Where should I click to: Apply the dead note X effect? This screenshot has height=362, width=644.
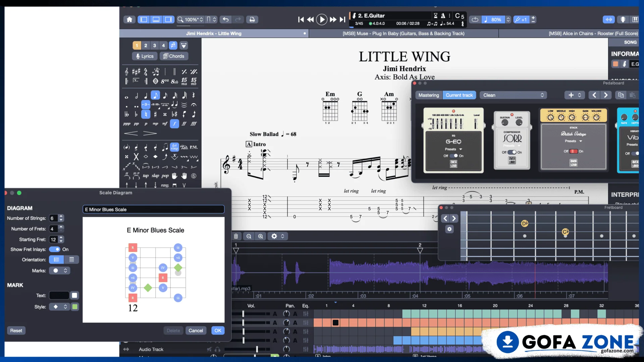point(136,157)
